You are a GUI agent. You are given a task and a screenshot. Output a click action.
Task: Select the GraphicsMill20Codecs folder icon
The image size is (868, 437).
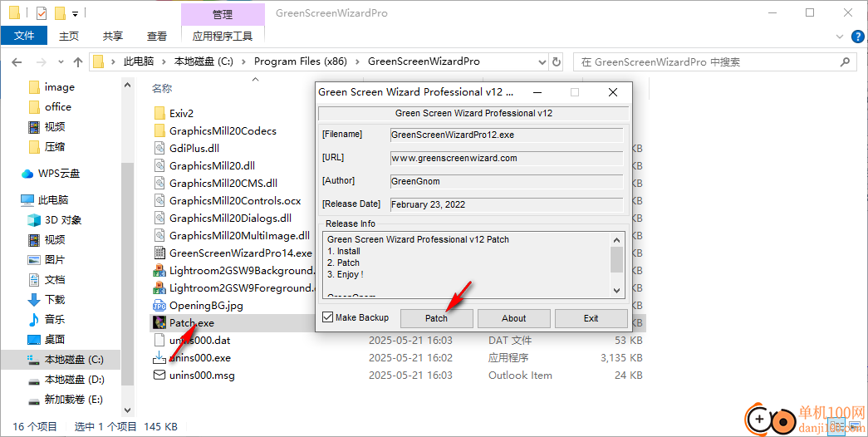(x=159, y=130)
